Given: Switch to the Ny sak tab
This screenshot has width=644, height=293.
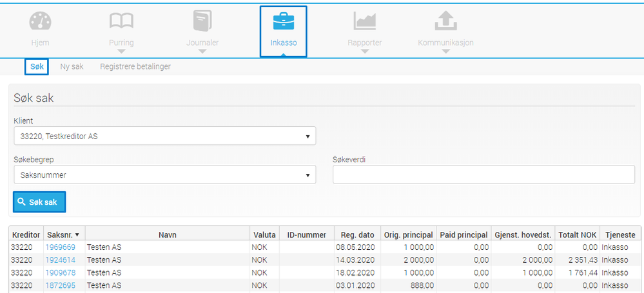Looking at the screenshot, I should tap(72, 66).
